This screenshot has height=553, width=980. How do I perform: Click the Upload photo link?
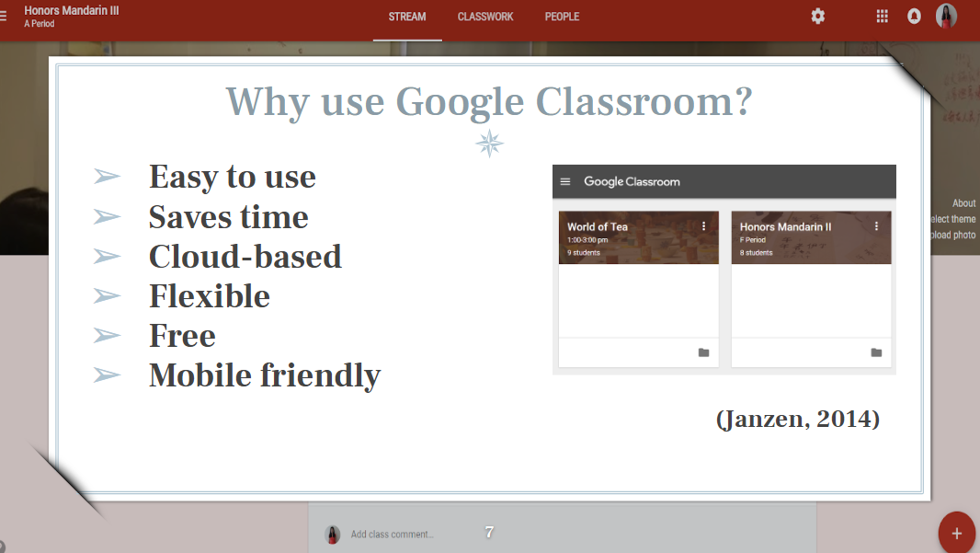[x=953, y=235]
